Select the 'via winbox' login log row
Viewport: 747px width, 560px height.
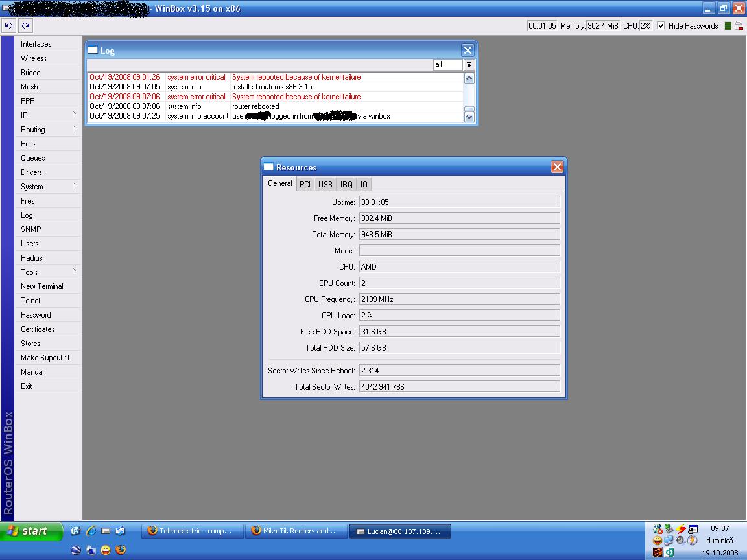[x=276, y=116]
